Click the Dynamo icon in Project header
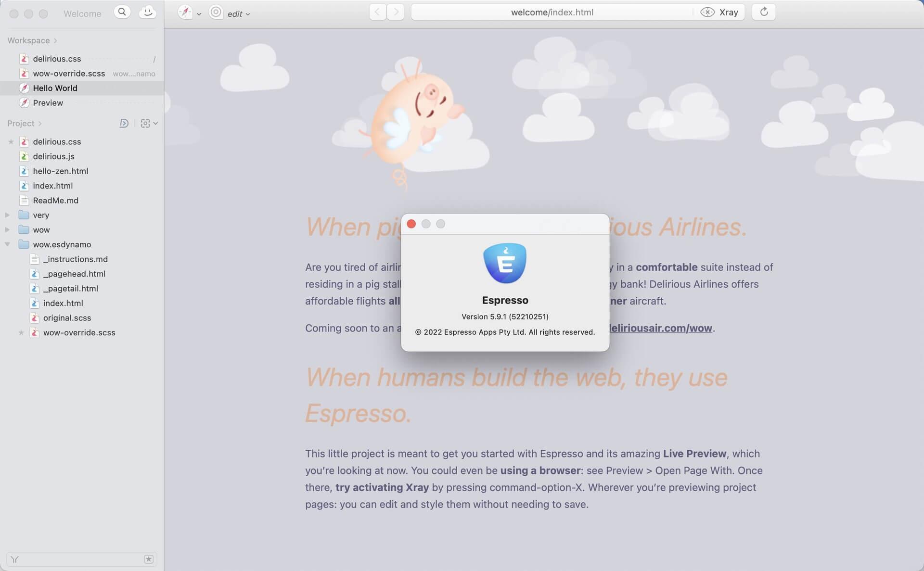The height and width of the screenshot is (571, 924). 124,124
